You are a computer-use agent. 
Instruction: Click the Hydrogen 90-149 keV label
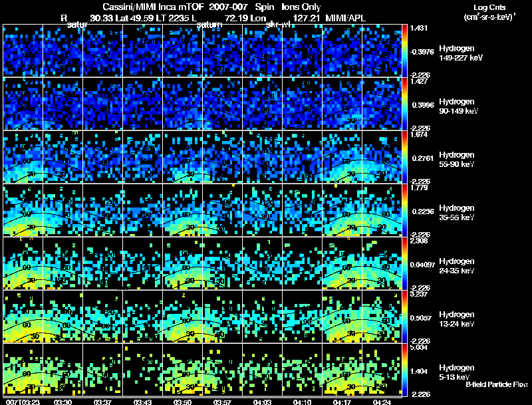click(x=458, y=106)
